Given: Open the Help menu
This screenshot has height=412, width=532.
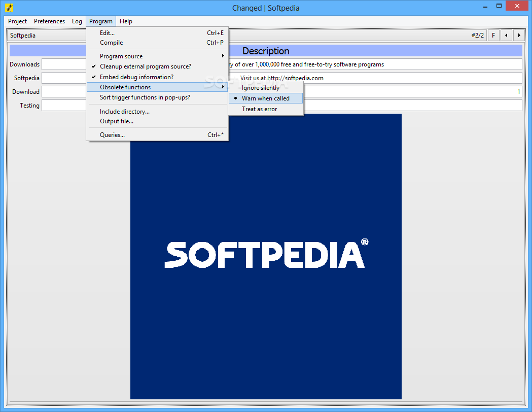Looking at the screenshot, I should 126,21.
